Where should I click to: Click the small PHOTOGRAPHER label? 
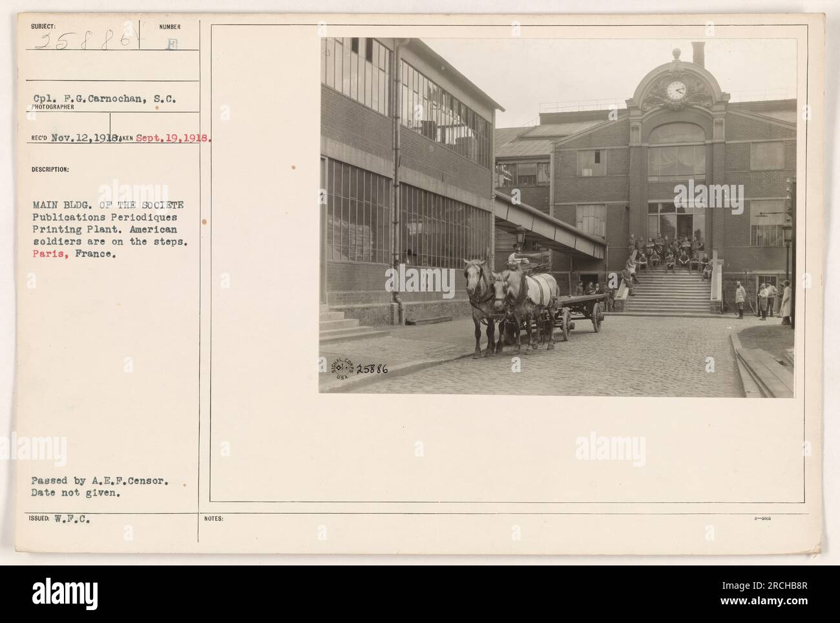point(53,109)
